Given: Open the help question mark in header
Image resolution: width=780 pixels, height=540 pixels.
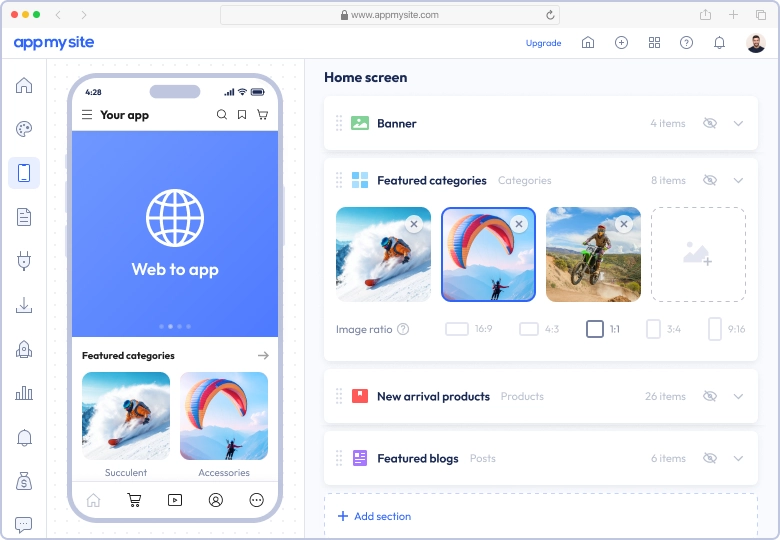Looking at the screenshot, I should (686, 43).
